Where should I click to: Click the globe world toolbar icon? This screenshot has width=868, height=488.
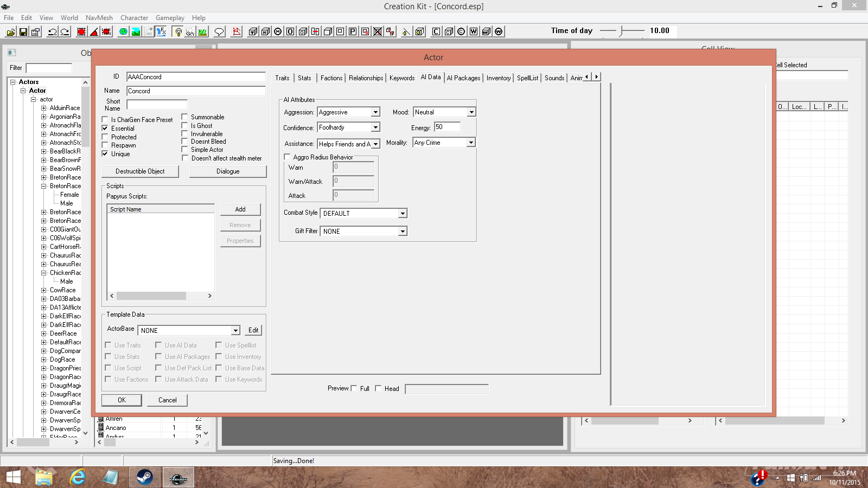pos(123,32)
